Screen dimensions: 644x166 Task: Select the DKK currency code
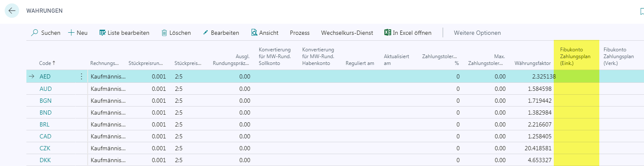pos(46,160)
